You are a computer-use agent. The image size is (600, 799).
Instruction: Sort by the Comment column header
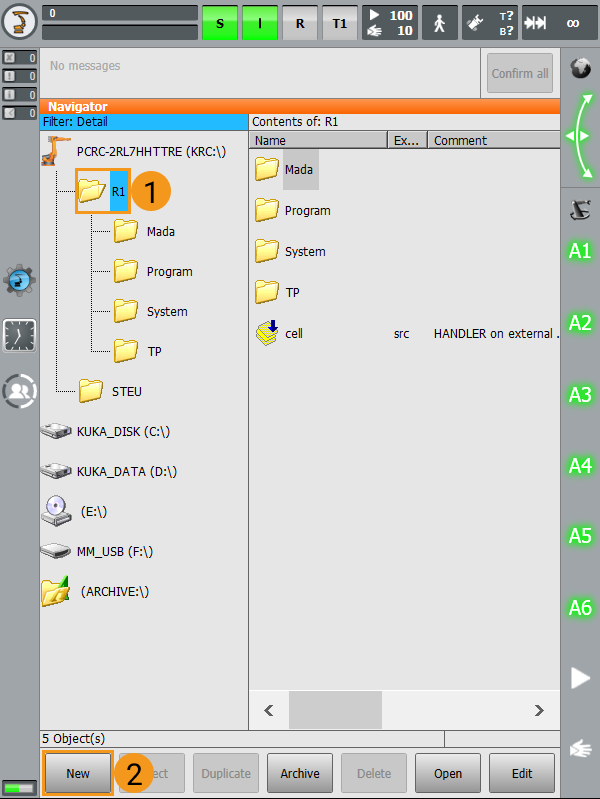pos(493,140)
